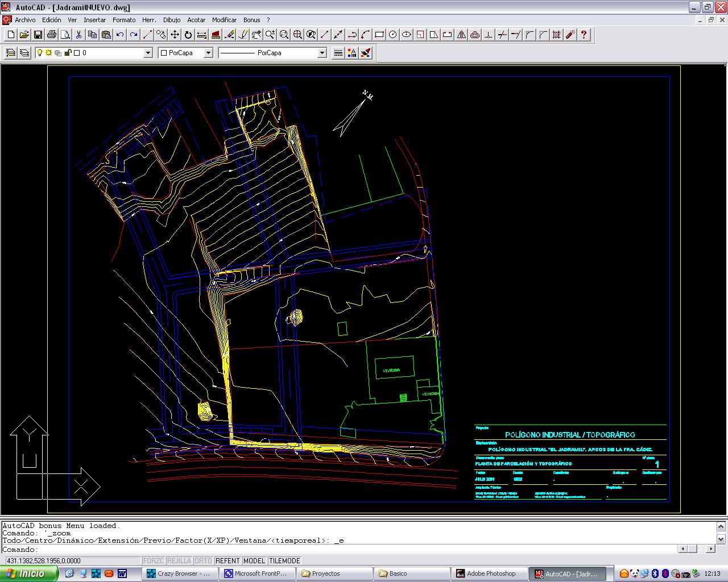Click the Mirror objects tool
The image size is (728, 582).
point(461,35)
